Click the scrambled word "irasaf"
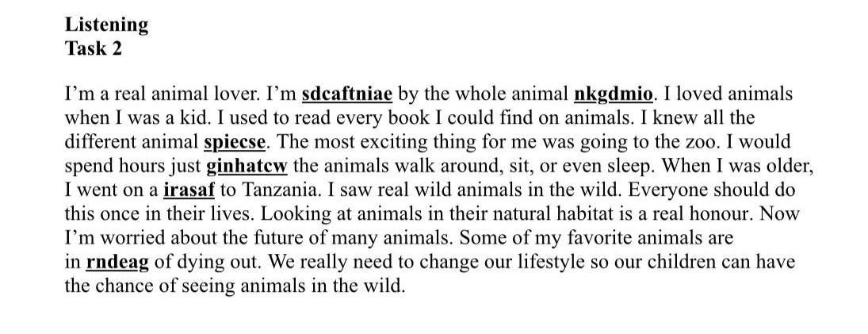The image size is (868, 334). tap(189, 190)
